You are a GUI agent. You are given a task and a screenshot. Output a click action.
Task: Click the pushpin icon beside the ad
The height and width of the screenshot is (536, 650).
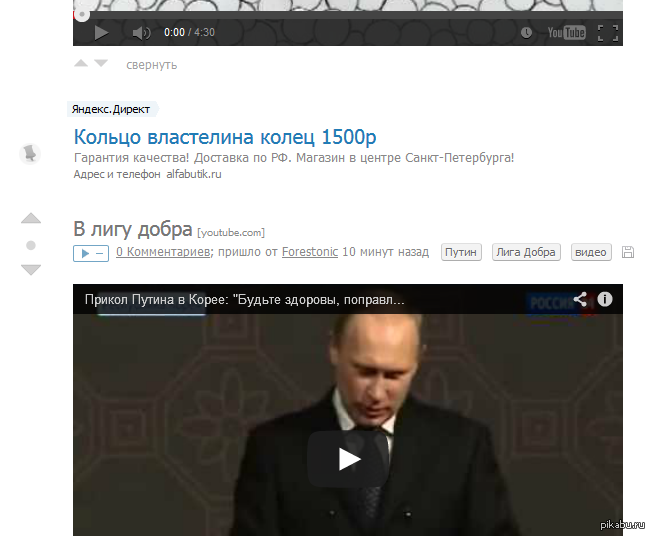30,154
